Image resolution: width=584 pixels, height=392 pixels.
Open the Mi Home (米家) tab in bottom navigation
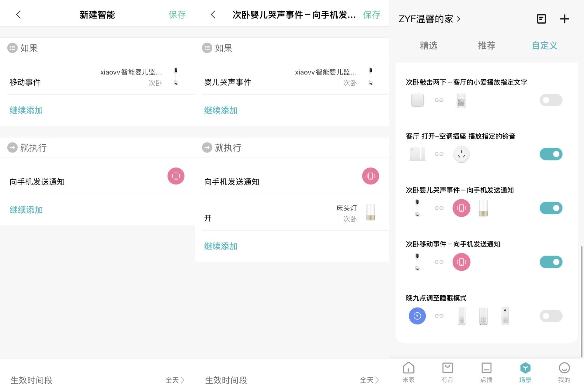[x=408, y=371]
